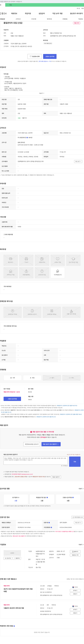
Task: Click 채용정보 이력 button
Action: (75, 555)
